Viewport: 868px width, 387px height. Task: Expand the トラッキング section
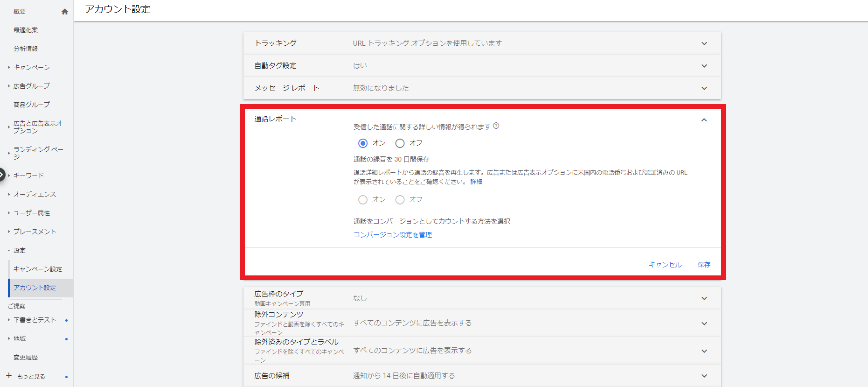(x=482, y=43)
